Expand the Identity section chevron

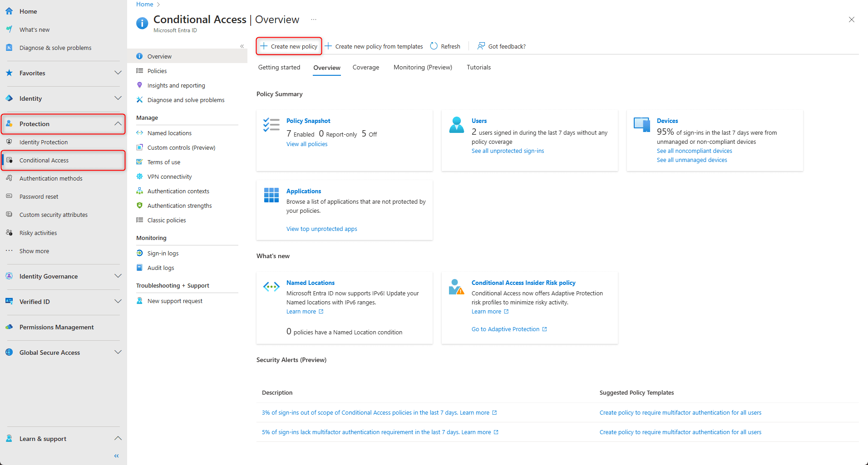coord(118,98)
